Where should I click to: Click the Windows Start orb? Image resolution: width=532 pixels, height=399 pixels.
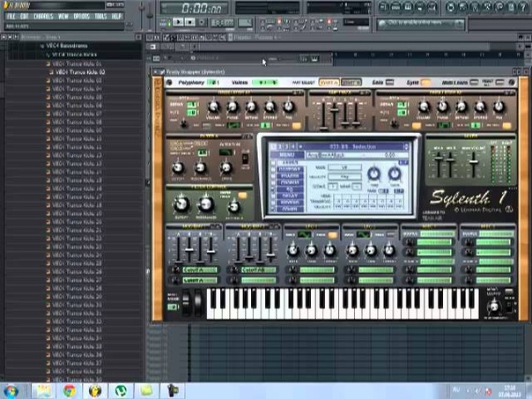pyautogui.click(x=11, y=391)
